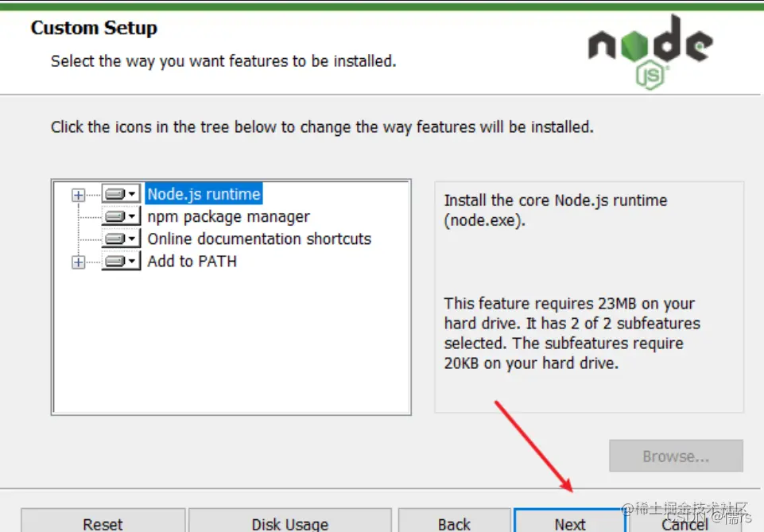The width and height of the screenshot is (764, 532).
Task: Open the Add to PATH feature dropdown
Action: point(132,261)
